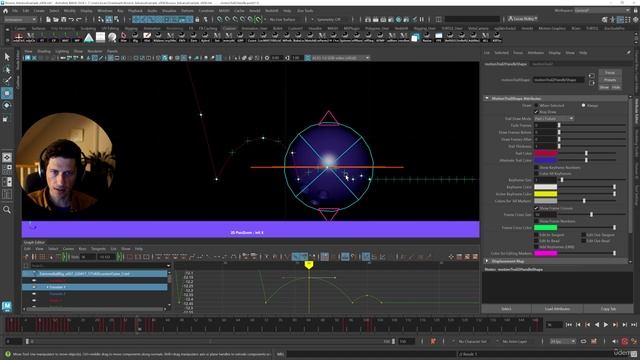The height and width of the screenshot is (360, 640).
Task: Open a scene via folder icon
Action: [x=56, y=19]
